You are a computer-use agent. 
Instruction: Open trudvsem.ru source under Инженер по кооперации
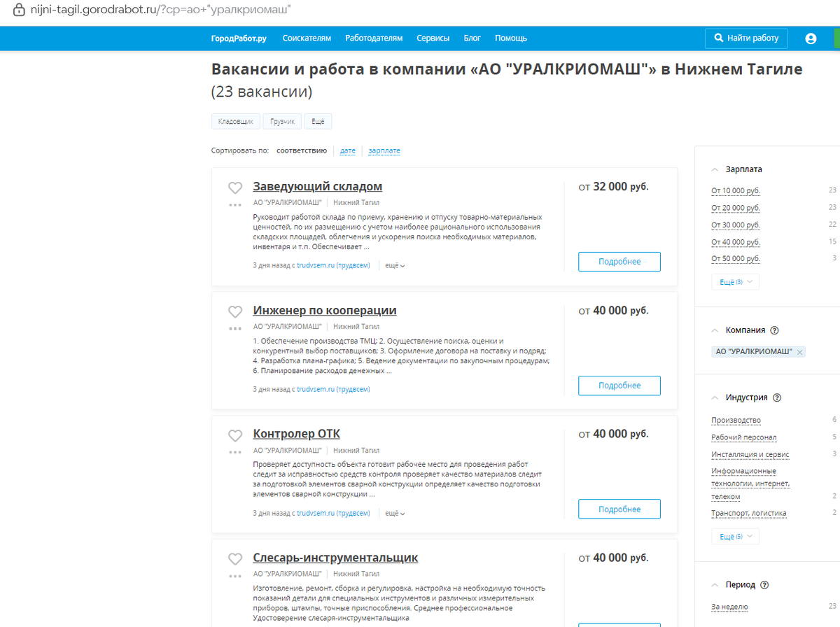click(x=333, y=389)
